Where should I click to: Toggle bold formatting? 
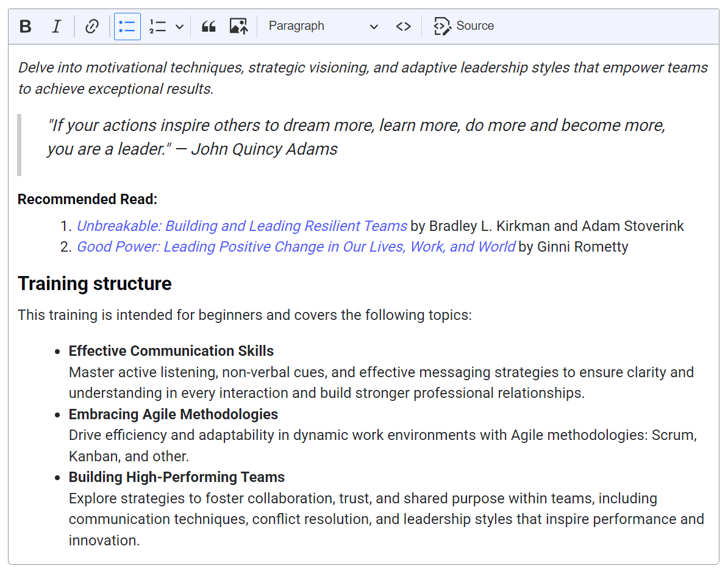click(26, 26)
